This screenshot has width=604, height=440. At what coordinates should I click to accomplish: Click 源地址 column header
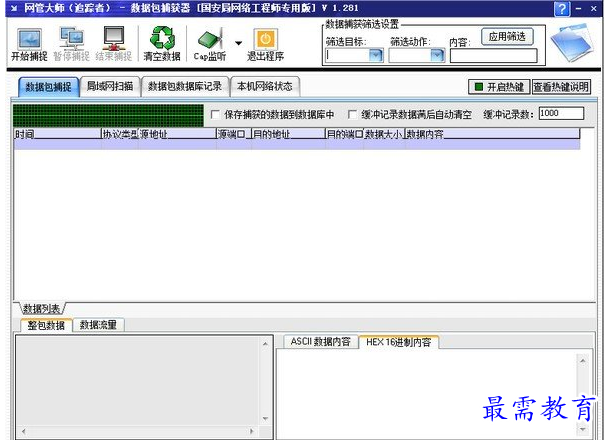click(x=177, y=134)
